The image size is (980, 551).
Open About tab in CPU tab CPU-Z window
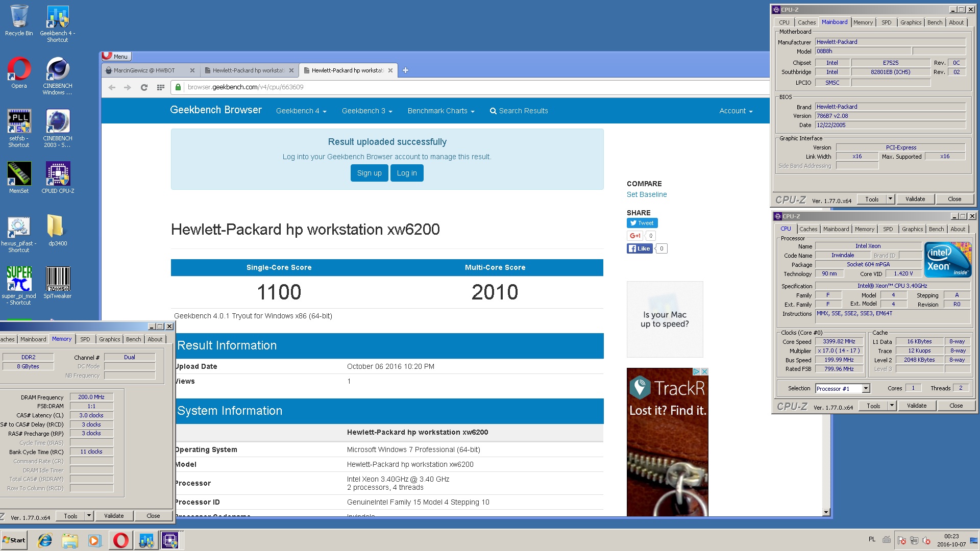[958, 229]
